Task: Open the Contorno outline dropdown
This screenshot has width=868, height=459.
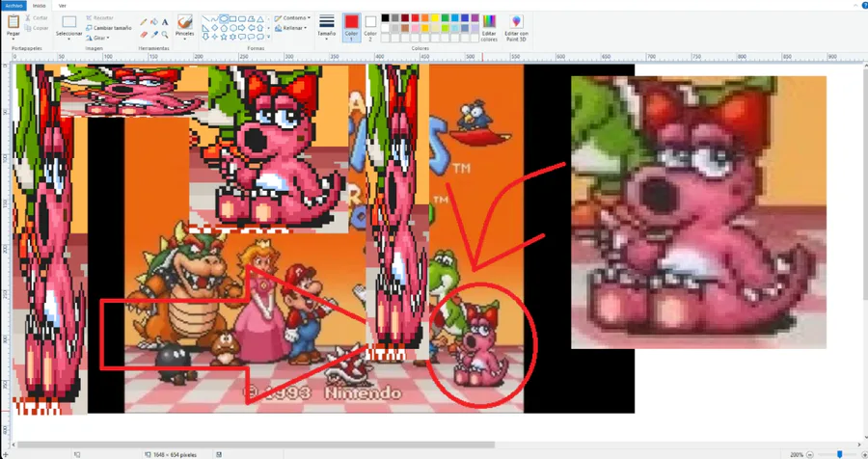Action: pyautogui.click(x=293, y=17)
